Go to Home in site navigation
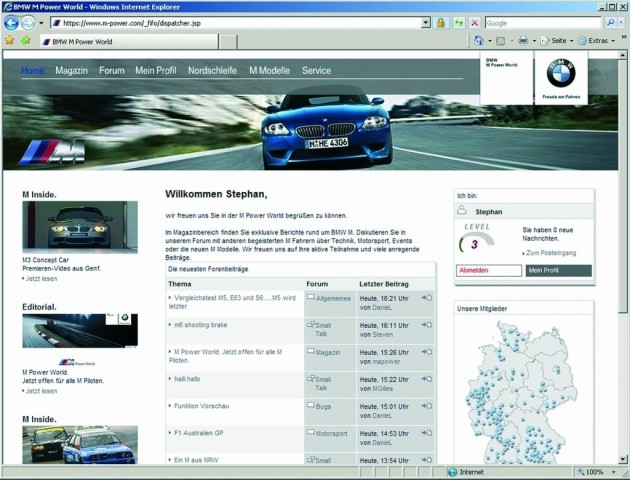This screenshot has width=630, height=480. [x=33, y=70]
